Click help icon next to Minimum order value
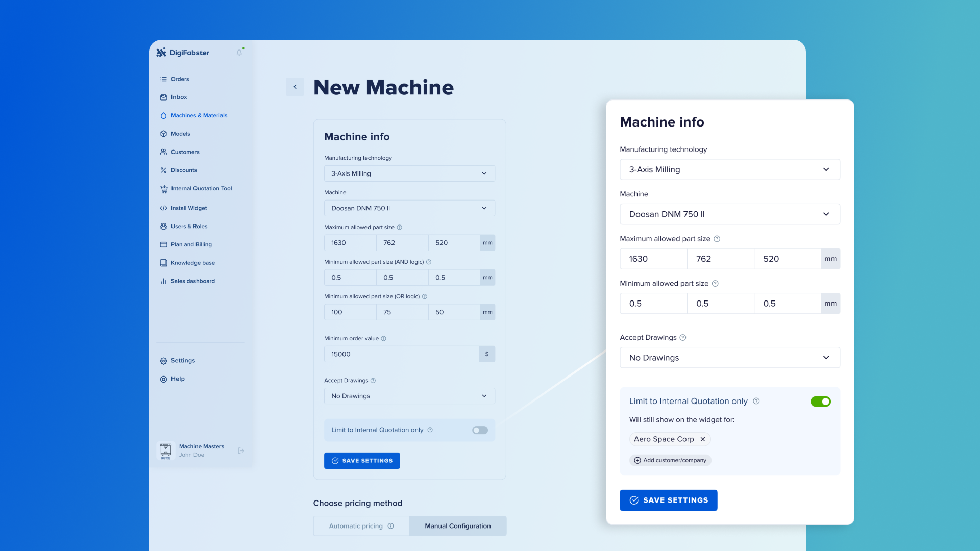The height and width of the screenshot is (551, 980). click(x=384, y=339)
